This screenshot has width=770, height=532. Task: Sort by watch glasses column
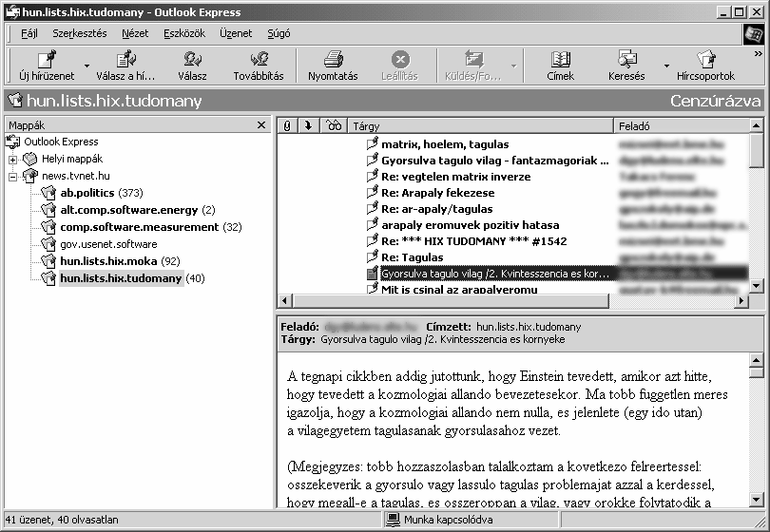334,126
